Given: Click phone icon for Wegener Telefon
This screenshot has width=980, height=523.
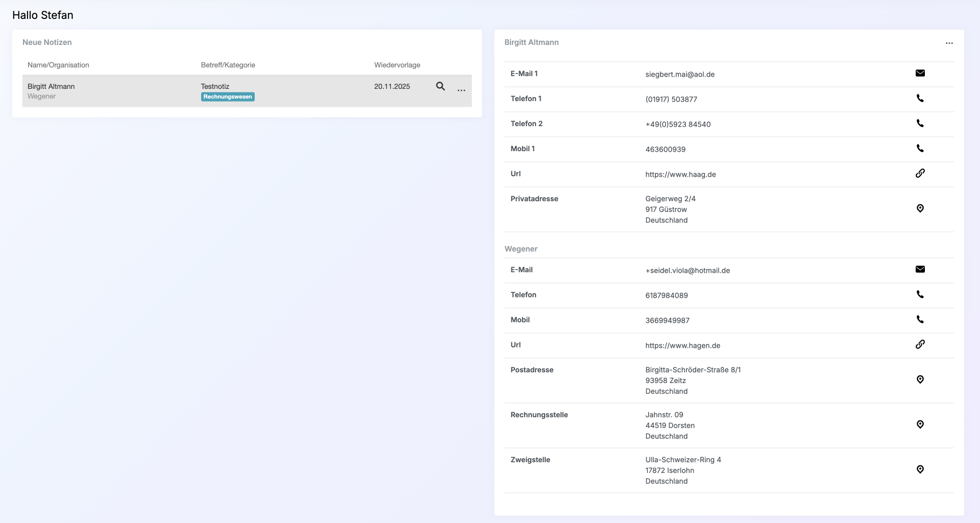Looking at the screenshot, I should click(x=920, y=294).
